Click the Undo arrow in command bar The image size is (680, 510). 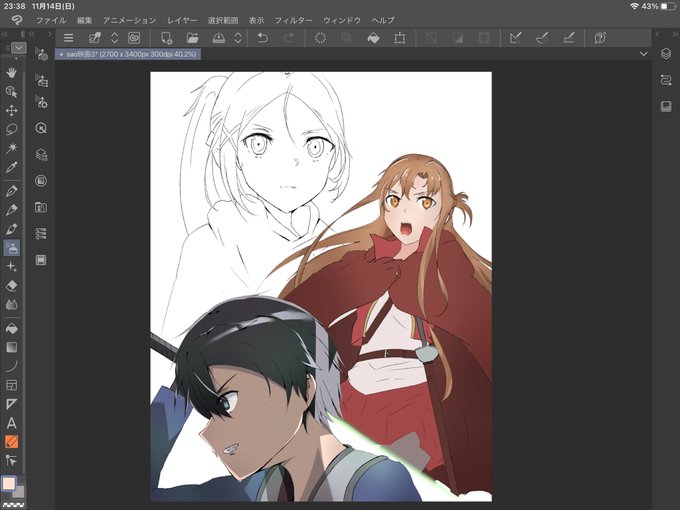262,38
